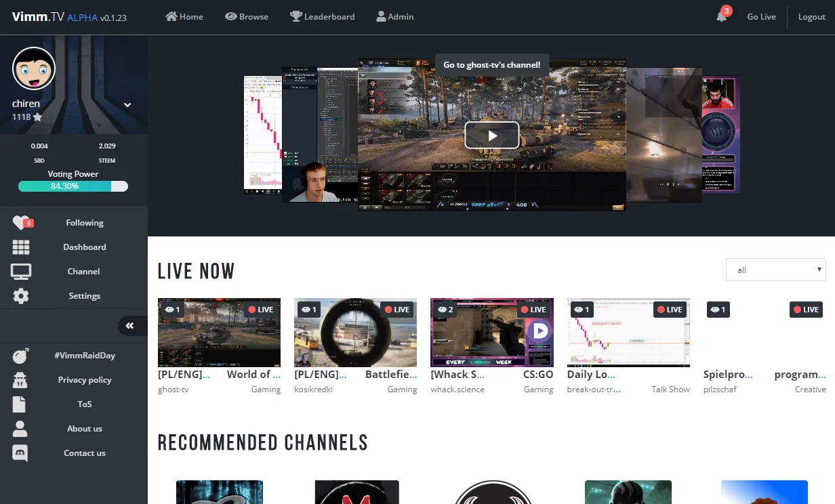835x504 pixels.
Task: Open the Contact us link
Action: 85,453
